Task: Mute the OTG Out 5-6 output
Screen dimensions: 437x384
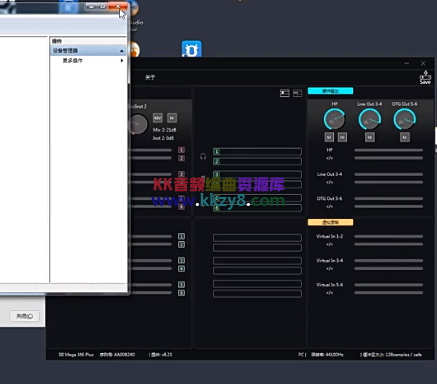Action: (405, 137)
